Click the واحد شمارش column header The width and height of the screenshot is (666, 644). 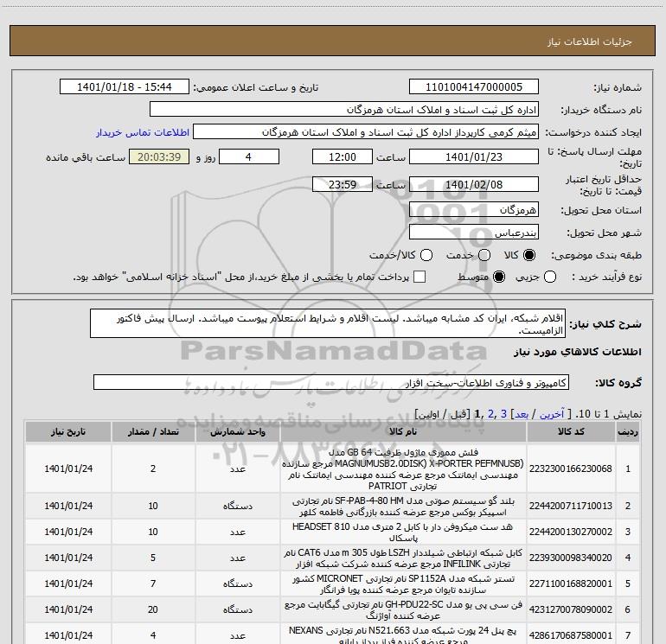238,431
